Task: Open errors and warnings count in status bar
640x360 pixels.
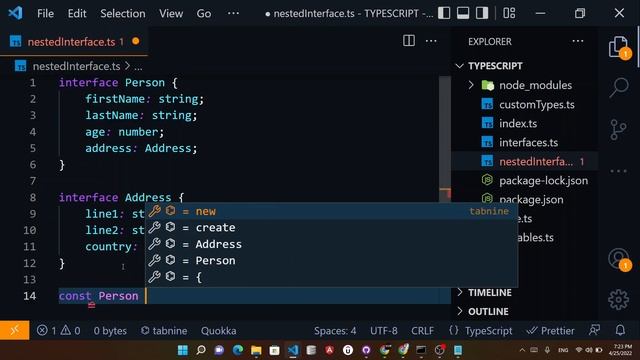Action: (58, 330)
